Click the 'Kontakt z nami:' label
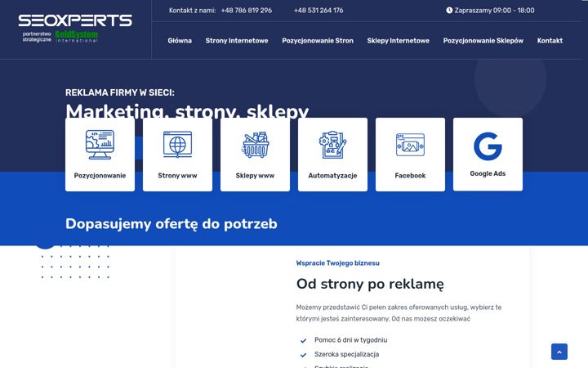Image resolution: width=588 pixels, height=368 pixels. (192, 11)
